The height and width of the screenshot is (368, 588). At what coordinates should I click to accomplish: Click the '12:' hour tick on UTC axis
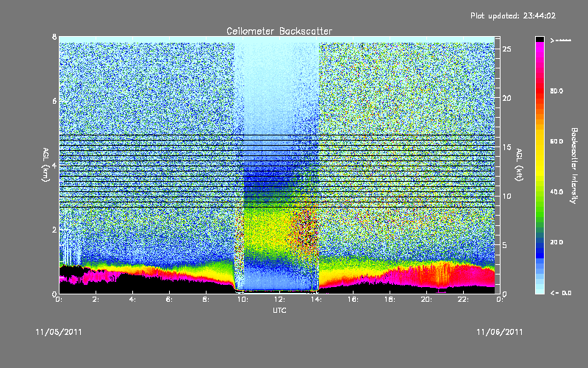[x=279, y=300]
